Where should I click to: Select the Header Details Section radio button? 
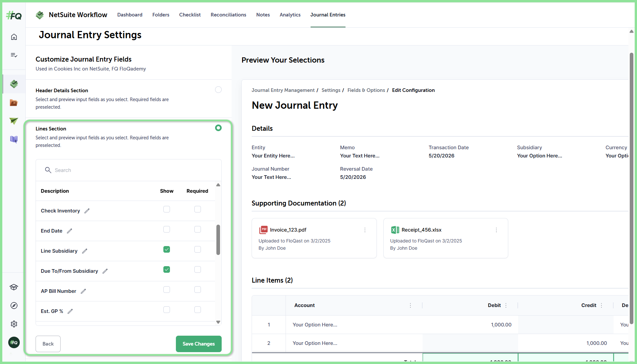(x=218, y=90)
